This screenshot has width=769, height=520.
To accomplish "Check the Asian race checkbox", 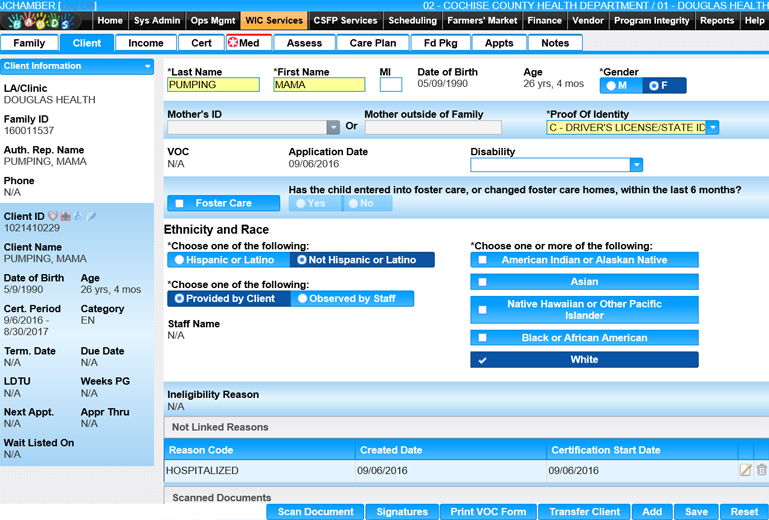I will [x=584, y=282].
